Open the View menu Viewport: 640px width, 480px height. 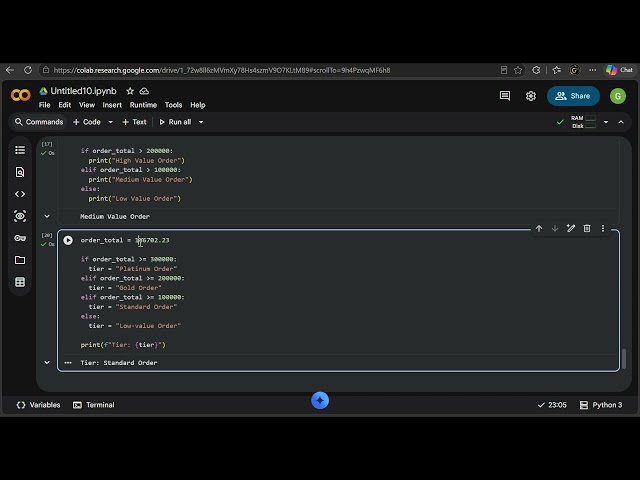pyautogui.click(x=87, y=105)
